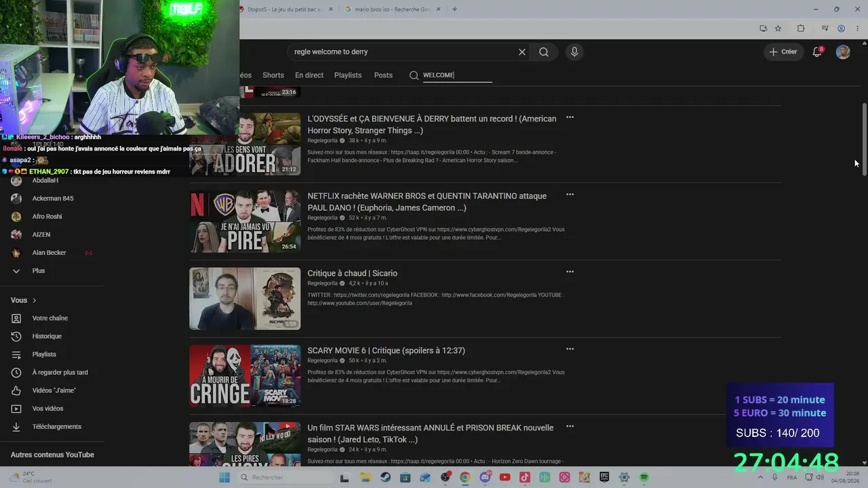Open the Windows Start menu
The image size is (868, 488).
point(224,477)
